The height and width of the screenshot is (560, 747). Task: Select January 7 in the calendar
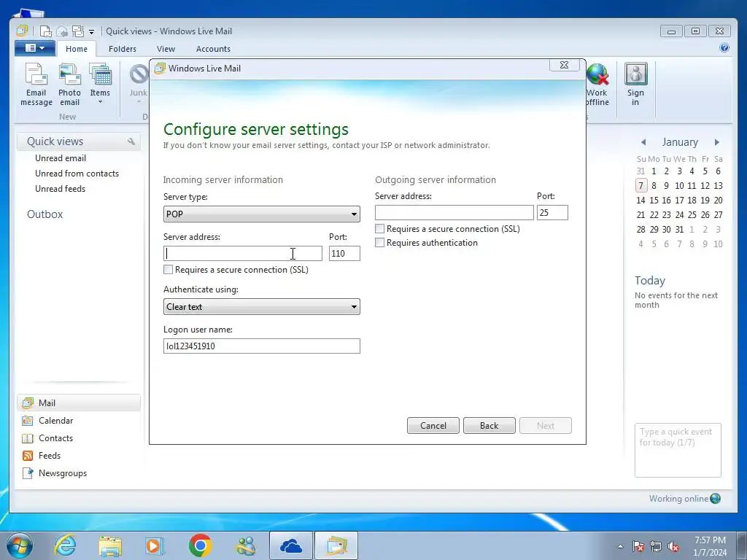641,186
